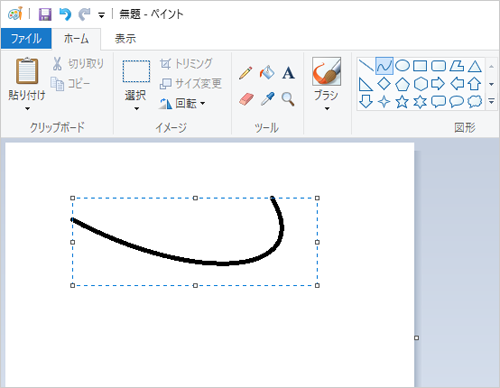Open the ファイル menu tab
This screenshot has height=388, width=500.
26,39
